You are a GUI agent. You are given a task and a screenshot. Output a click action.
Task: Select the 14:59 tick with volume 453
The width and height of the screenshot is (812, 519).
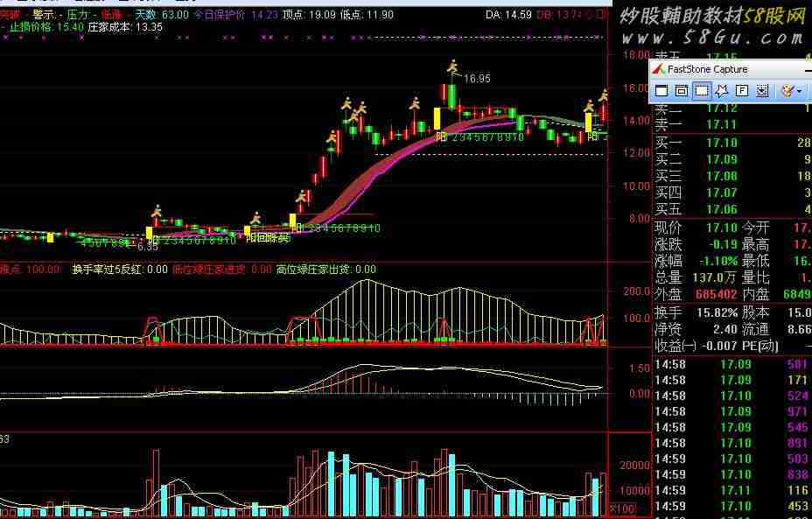point(731,506)
